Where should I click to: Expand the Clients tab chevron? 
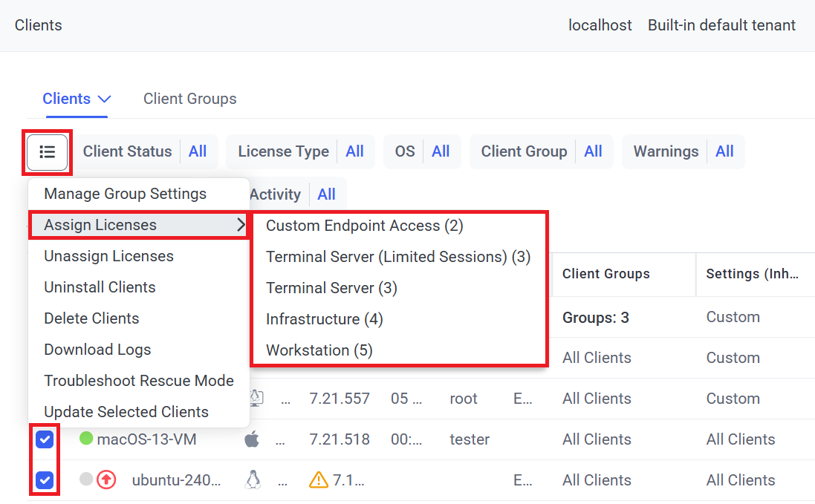click(104, 99)
